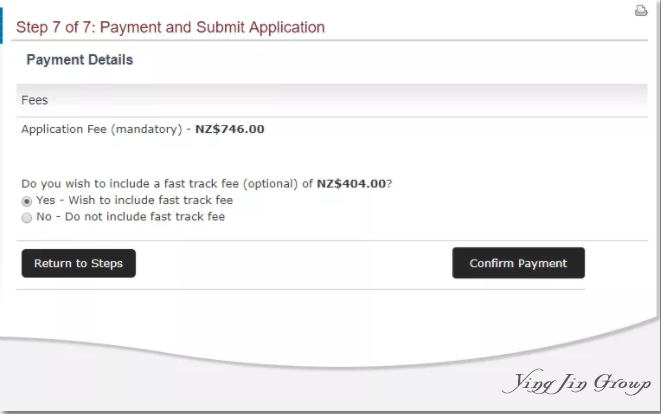Click the printer icon at top right
This screenshot has height=414, width=661.
641,11
